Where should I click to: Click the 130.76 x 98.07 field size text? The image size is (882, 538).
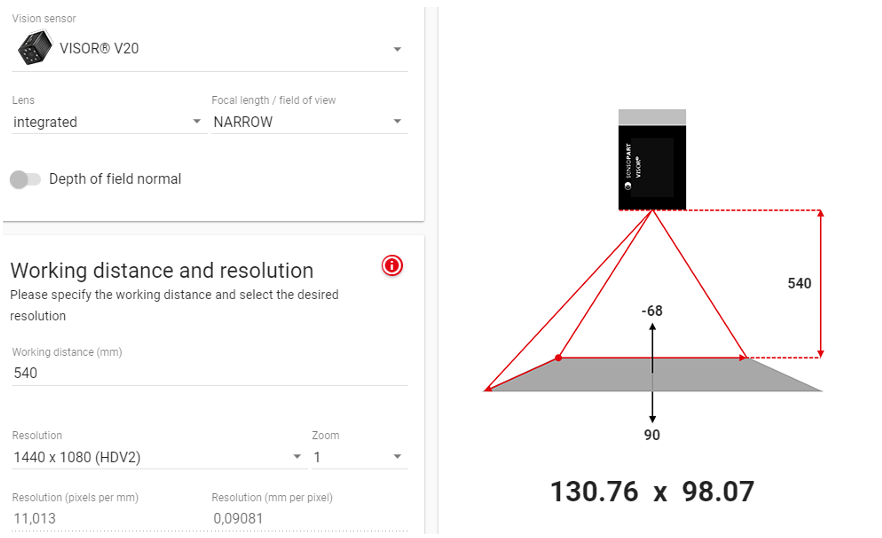click(x=652, y=491)
